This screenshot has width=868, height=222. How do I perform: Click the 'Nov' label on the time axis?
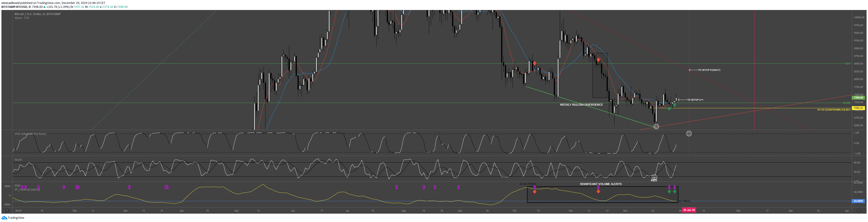point(571,211)
